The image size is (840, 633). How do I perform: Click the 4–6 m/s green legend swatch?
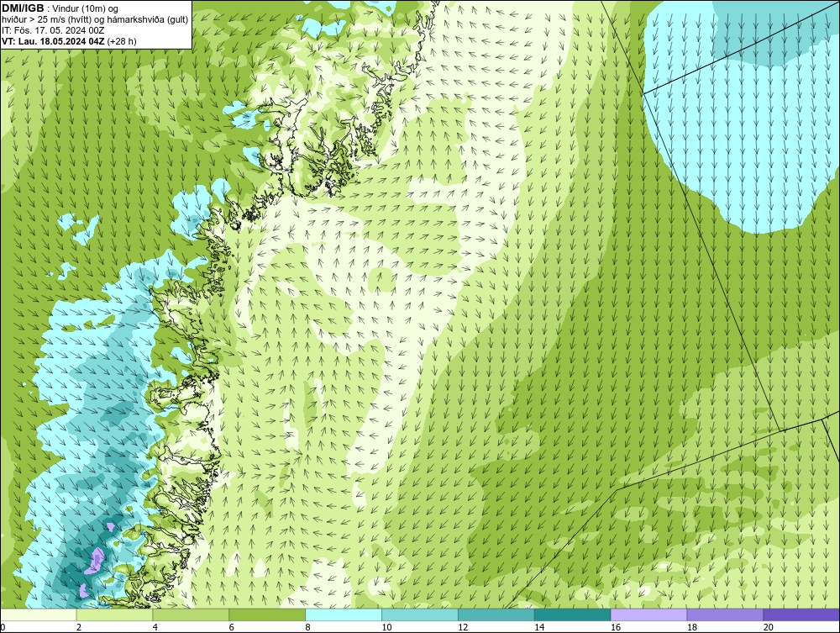[x=191, y=615]
